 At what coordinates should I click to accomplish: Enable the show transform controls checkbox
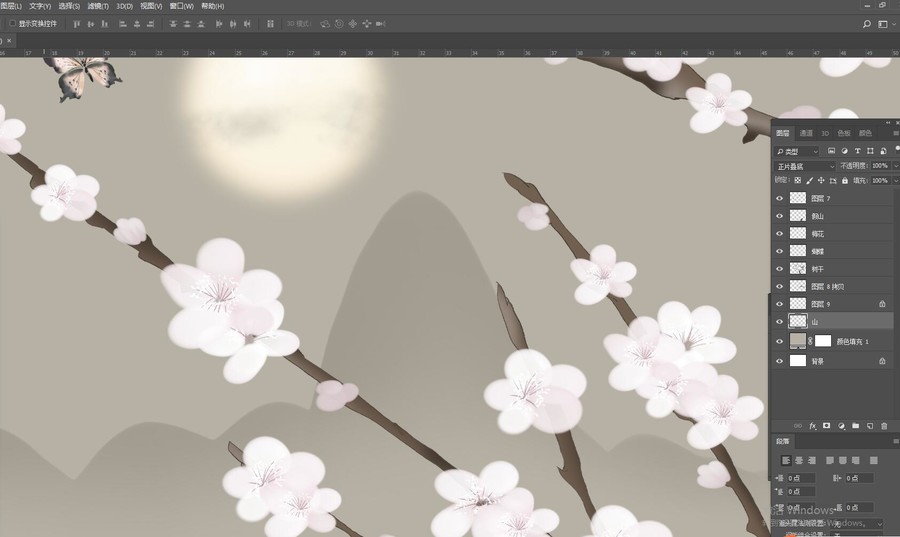click(12, 24)
